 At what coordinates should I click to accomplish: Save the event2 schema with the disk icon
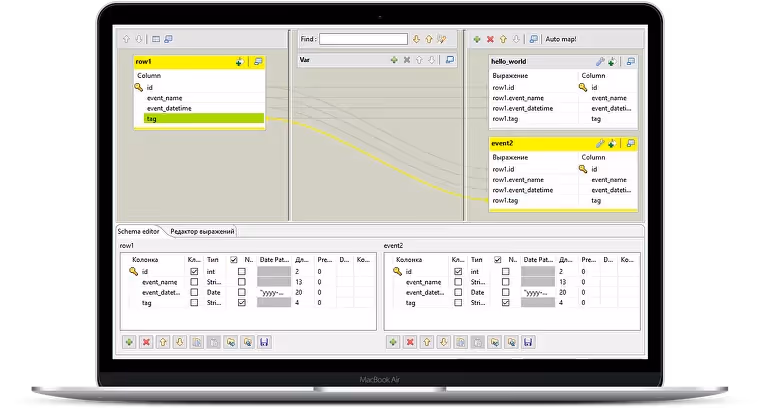click(528, 342)
